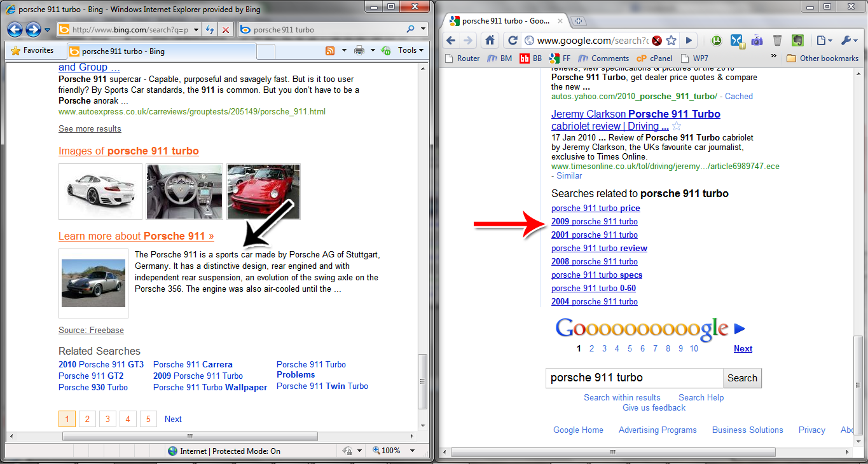Click the magnifier search icon in IE search box
868x464 pixels.
411,29
